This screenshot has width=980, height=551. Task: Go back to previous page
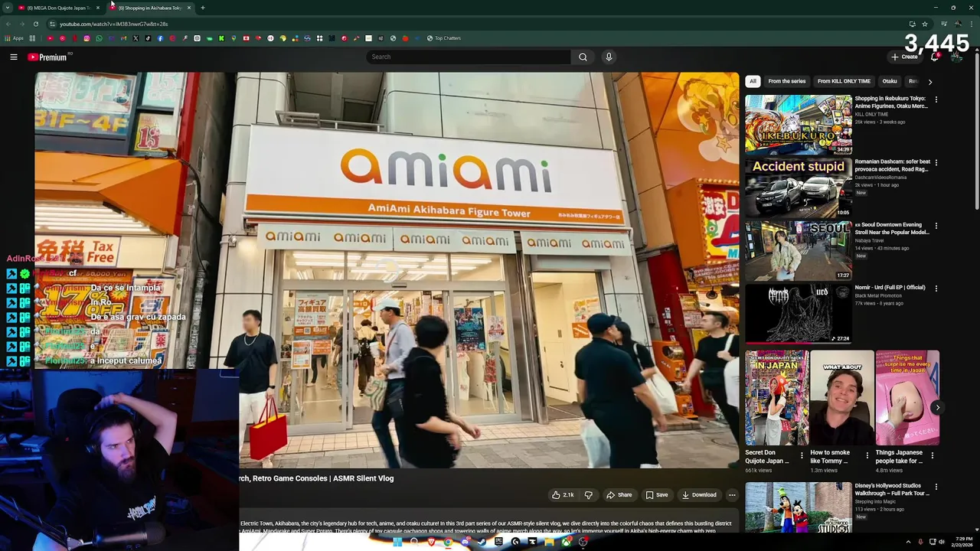[8, 24]
